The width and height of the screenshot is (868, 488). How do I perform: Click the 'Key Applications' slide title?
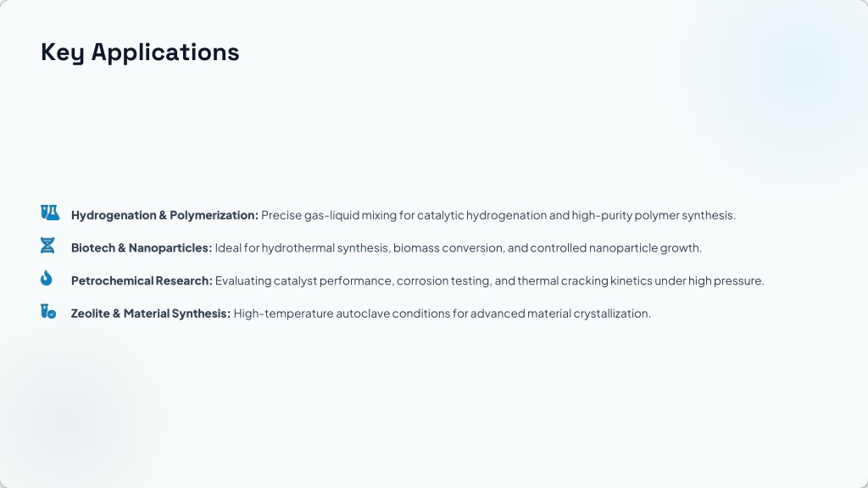140,53
